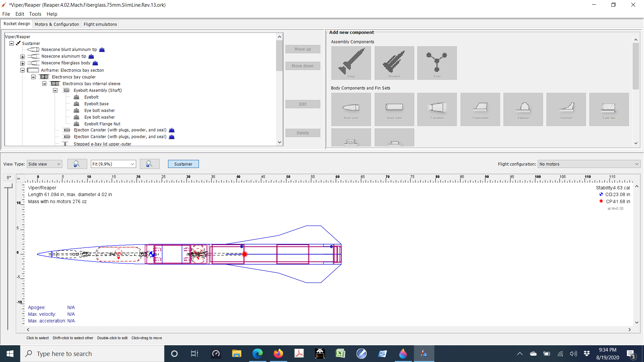
Task: Expand the Nosecone aluminum tip node
Action: tap(22, 57)
